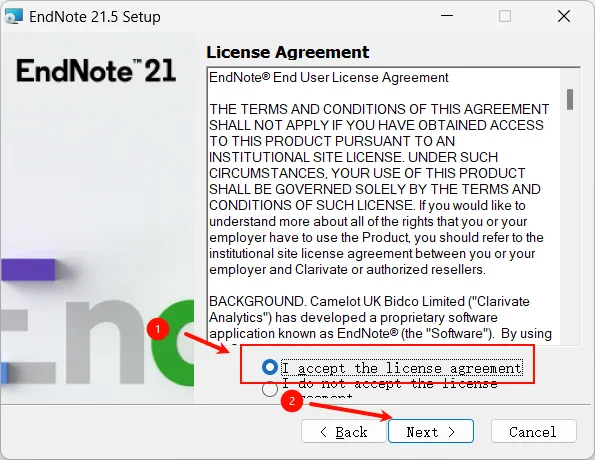Click the green circle in the side banner
Screen dimensions: 595x460
(173, 342)
